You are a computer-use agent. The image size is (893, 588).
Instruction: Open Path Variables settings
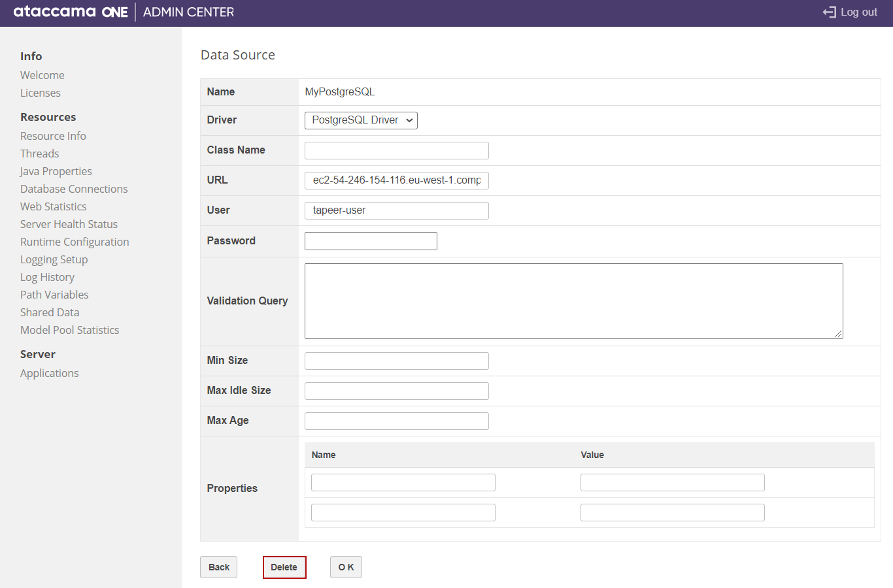[x=54, y=294]
